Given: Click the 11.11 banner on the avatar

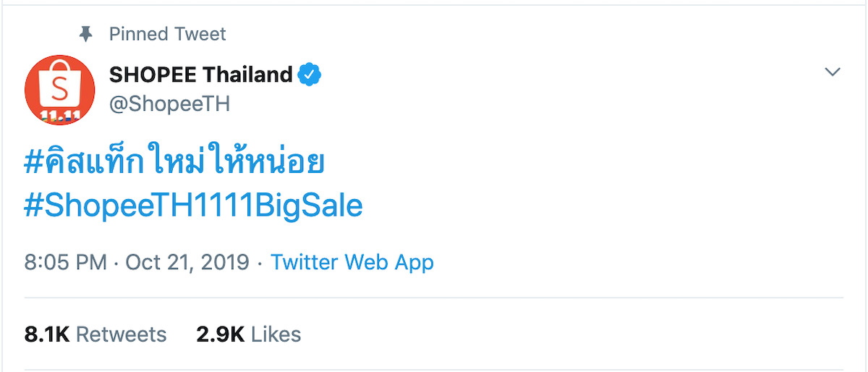Looking at the screenshot, I should [x=60, y=117].
